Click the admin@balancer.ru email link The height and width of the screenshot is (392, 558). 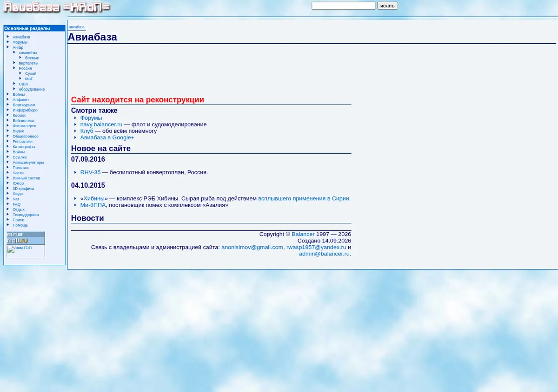324,254
